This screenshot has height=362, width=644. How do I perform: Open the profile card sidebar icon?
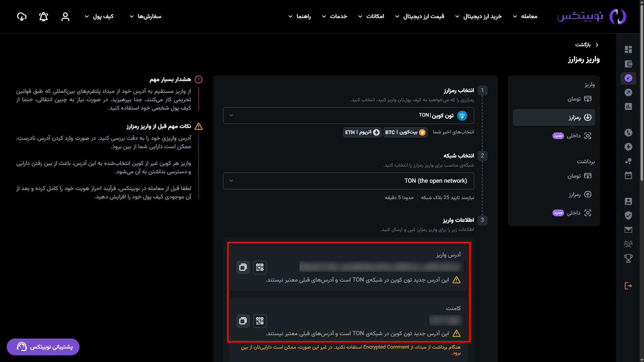pyautogui.click(x=628, y=201)
